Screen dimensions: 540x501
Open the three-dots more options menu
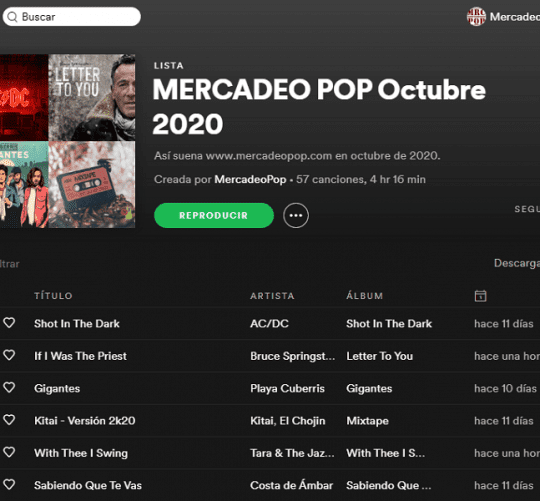point(296,216)
